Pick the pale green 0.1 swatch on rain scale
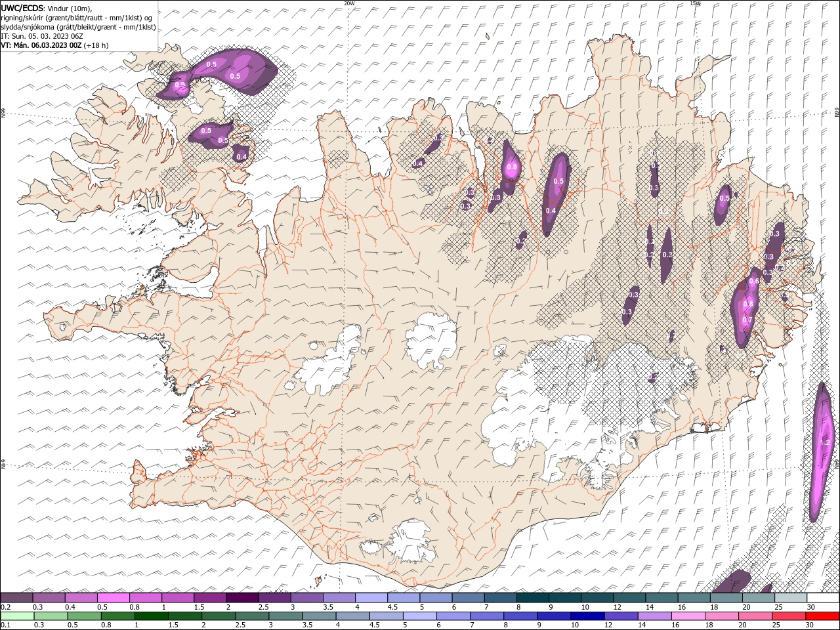The image size is (840, 630). tap(17, 616)
